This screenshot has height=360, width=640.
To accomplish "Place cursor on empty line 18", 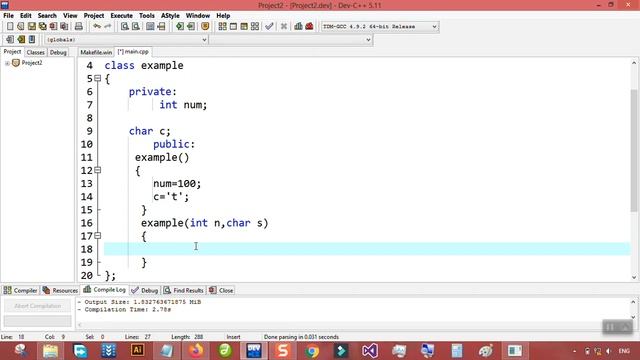I will pos(367,249).
